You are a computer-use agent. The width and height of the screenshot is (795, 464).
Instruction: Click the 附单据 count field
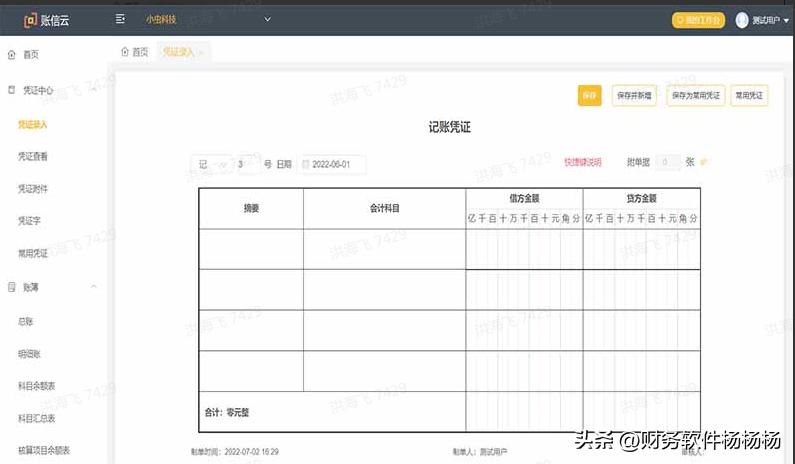pyautogui.click(x=668, y=162)
